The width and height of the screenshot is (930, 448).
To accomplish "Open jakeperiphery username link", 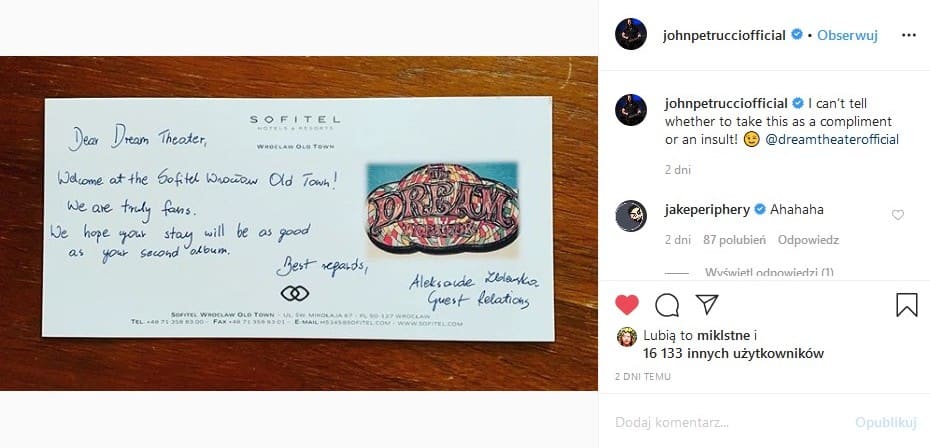I will coord(708,209).
